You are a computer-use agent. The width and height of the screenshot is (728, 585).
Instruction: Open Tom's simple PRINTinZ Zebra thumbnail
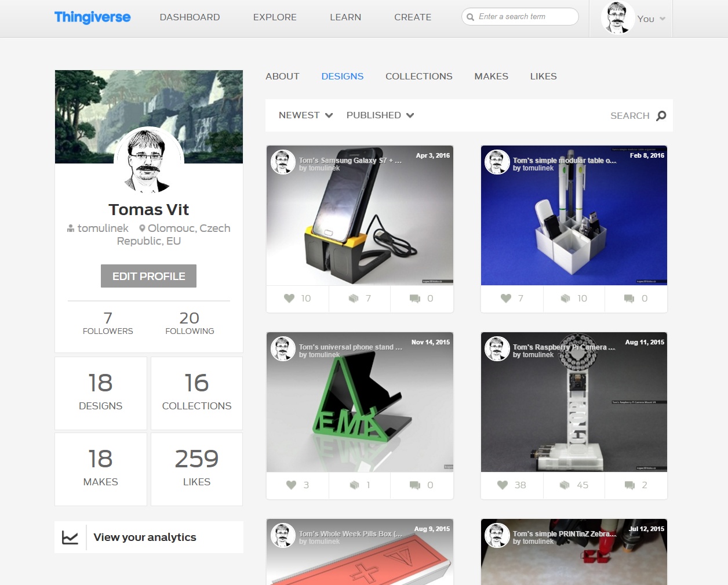pyautogui.click(x=574, y=552)
